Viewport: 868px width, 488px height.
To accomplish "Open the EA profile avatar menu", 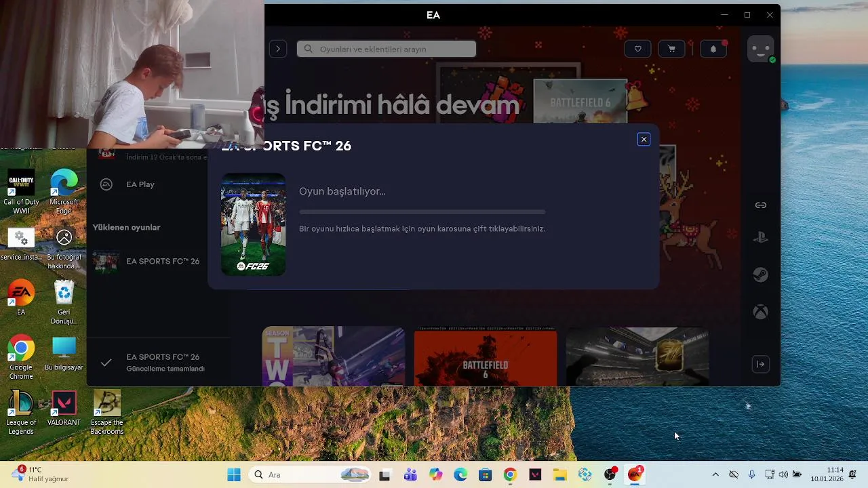I will pyautogui.click(x=761, y=49).
